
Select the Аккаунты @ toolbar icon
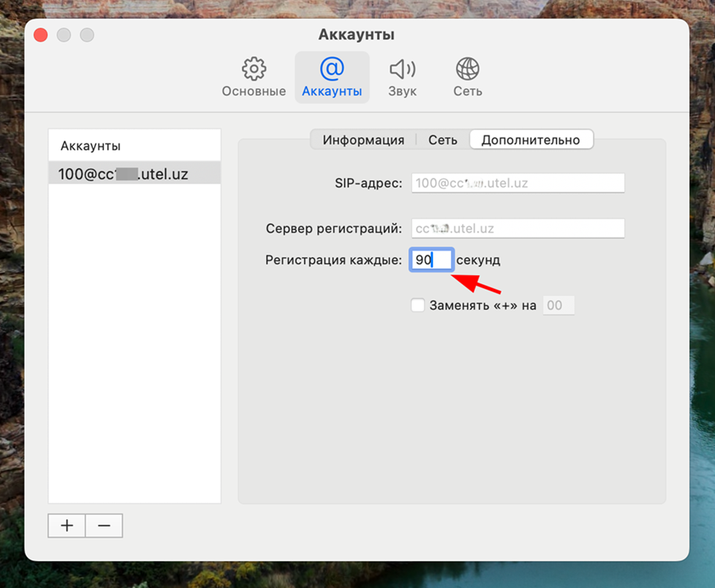point(331,78)
